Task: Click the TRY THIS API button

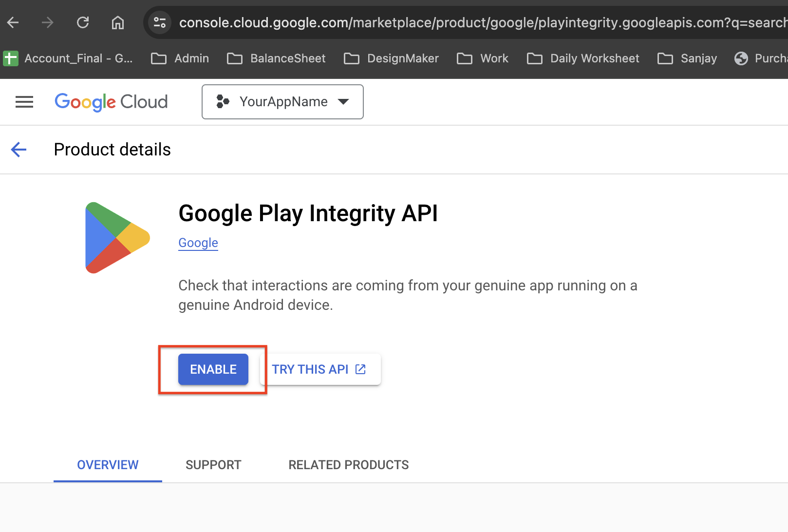Action: 319,369
